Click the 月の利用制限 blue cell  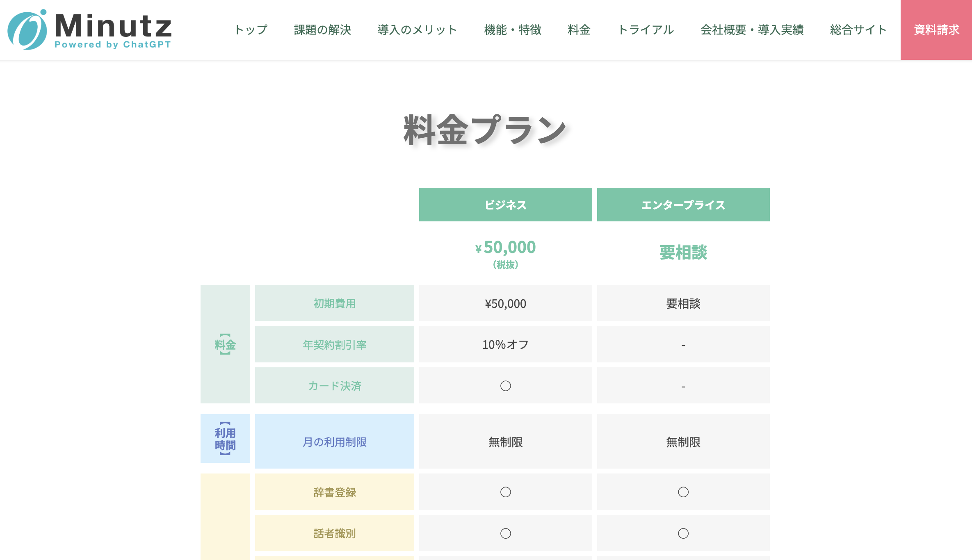click(x=334, y=442)
